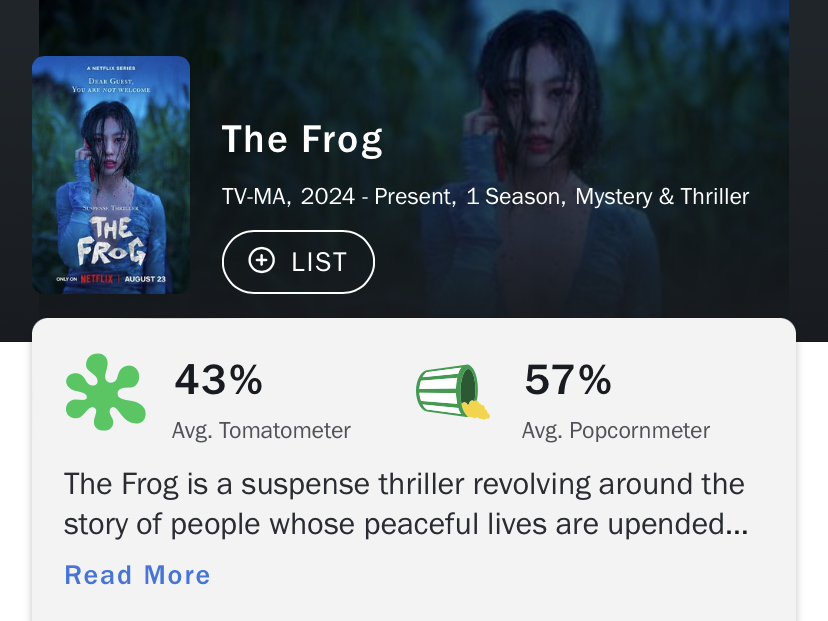Screen dimensions: 828x621
Task: Click the synopsis paragraph text
Action: [x=405, y=504]
